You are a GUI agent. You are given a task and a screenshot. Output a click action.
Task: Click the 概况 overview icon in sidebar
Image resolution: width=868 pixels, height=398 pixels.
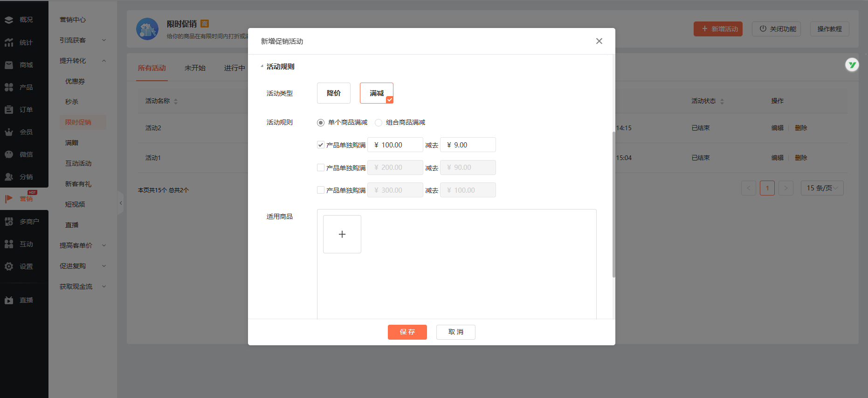coord(9,20)
